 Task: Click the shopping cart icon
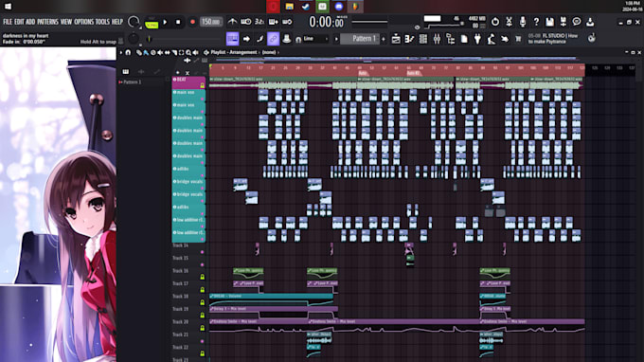518,39
